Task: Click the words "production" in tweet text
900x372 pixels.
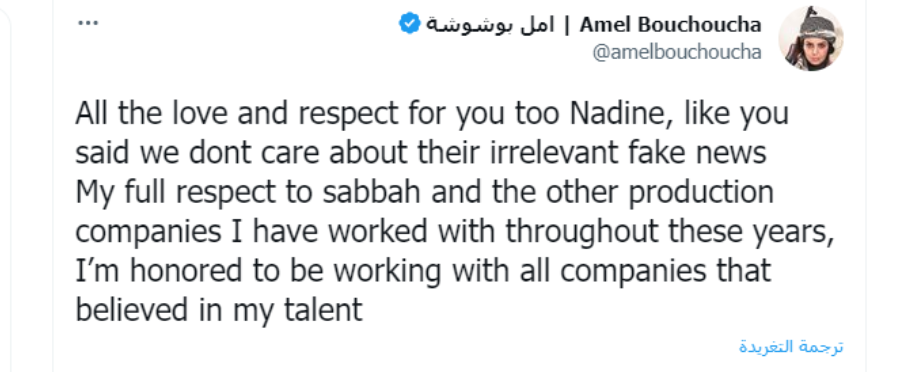Action: [x=701, y=193]
